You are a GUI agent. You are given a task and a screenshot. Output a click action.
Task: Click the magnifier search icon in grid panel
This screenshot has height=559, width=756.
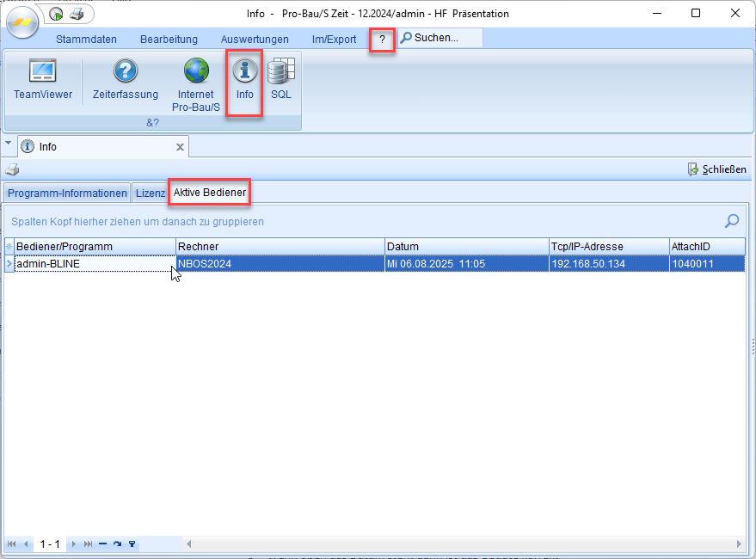click(x=732, y=221)
